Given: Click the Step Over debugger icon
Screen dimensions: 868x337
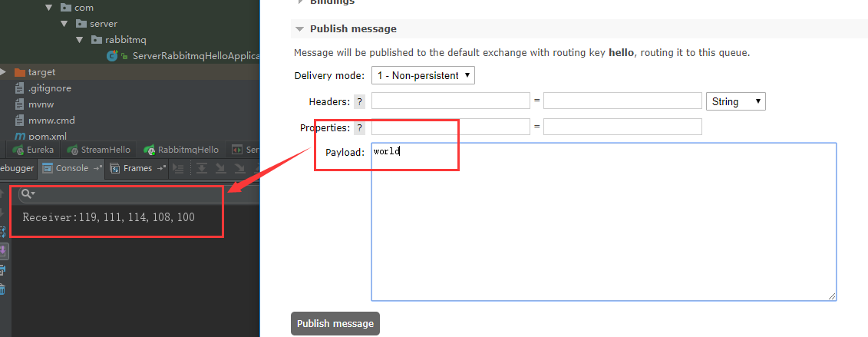Looking at the screenshot, I should coord(202,168).
